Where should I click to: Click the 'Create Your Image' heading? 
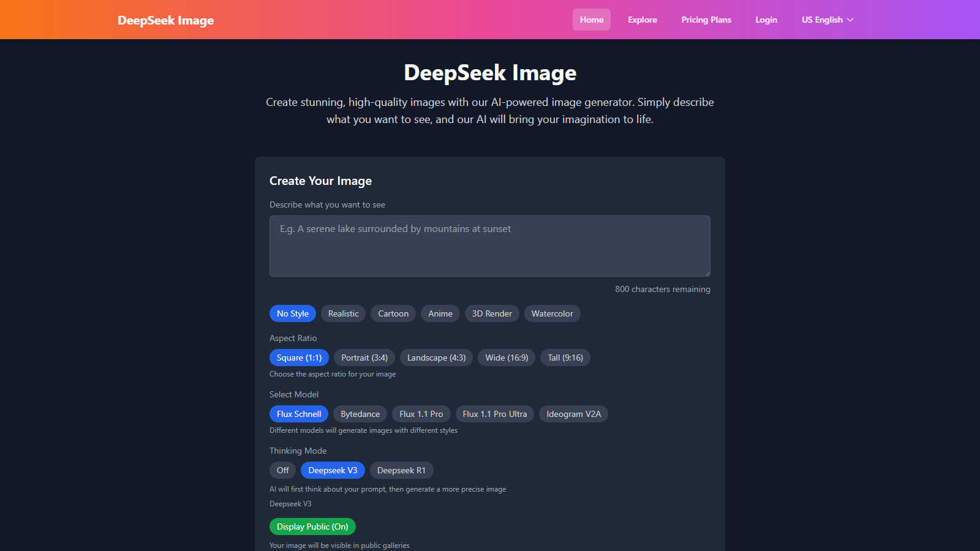tap(321, 181)
